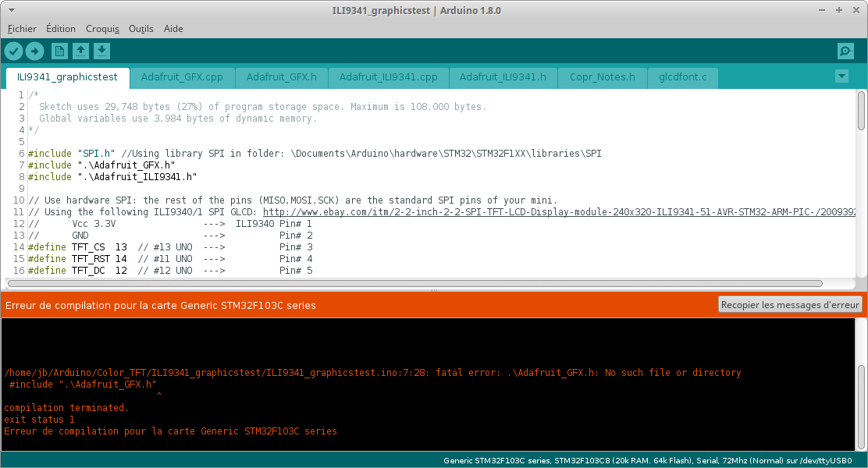
Task: Switch to the Copr_Notes.h tab
Action: coord(603,77)
